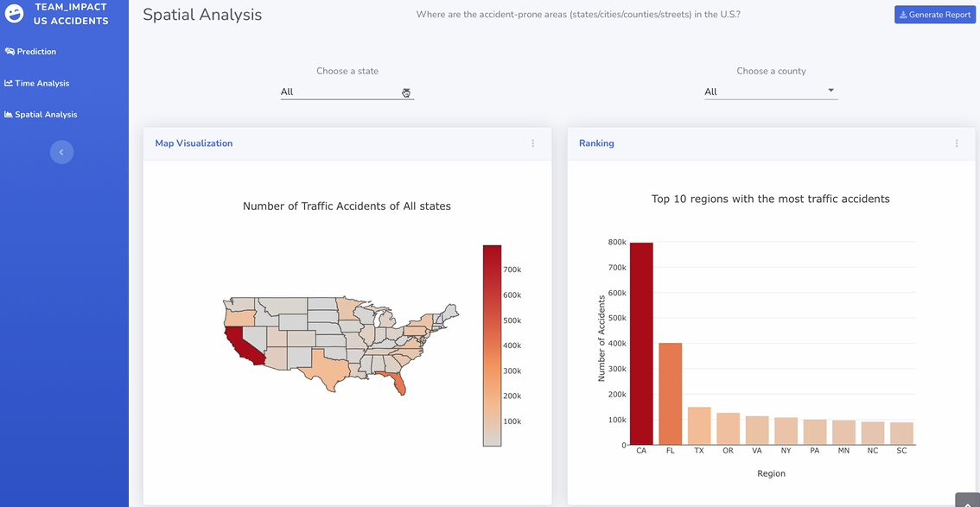Image resolution: width=980 pixels, height=507 pixels.
Task: Click the scroll-to-top arrow button
Action: click(967, 500)
